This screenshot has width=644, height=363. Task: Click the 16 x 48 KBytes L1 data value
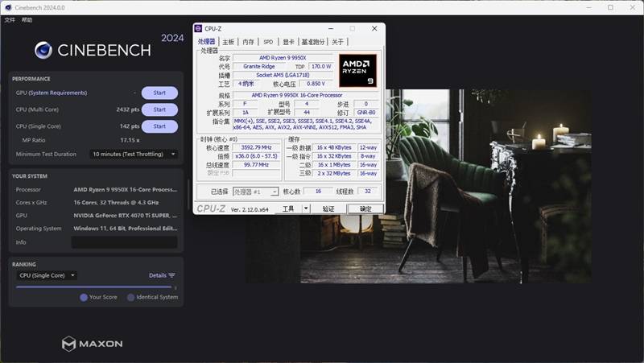(334, 147)
